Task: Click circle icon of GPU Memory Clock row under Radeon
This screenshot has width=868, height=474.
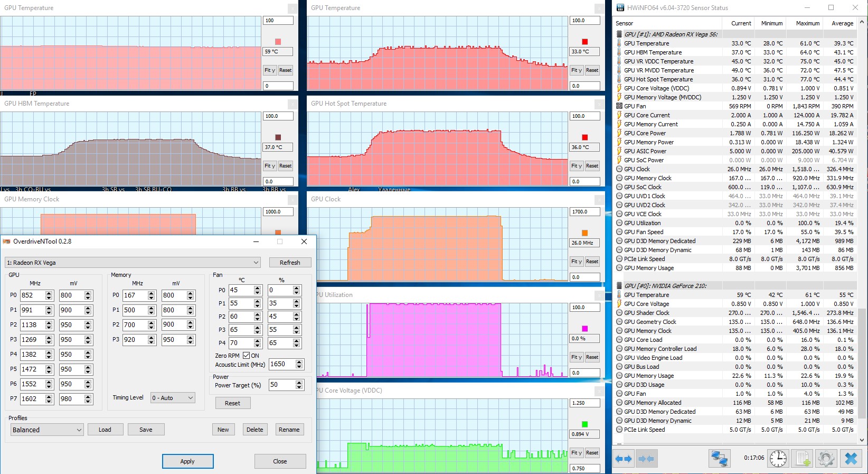Action: coord(619,178)
